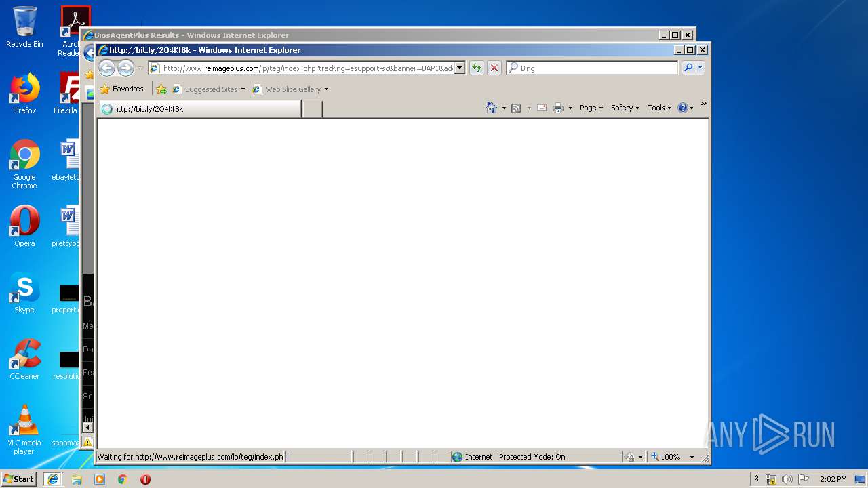Click the red Stop loading icon
Viewport: 868px width, 488px height.
(x=494, y=68)
